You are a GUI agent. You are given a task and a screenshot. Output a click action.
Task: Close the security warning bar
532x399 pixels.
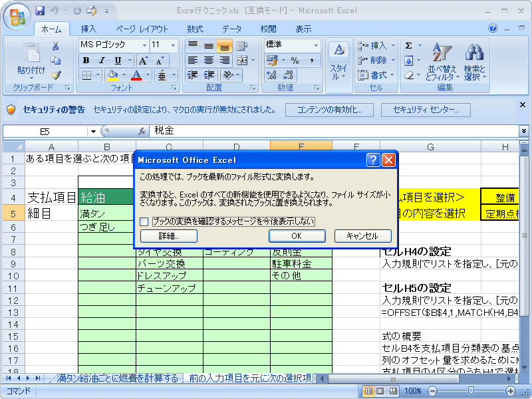pyautogui.click(x=523, y=105)
